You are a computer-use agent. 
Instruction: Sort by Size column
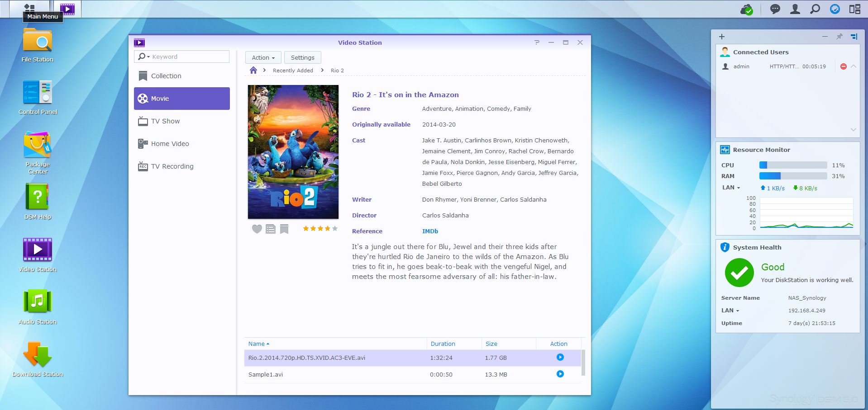pyautogui.click(x=491, y=344)
